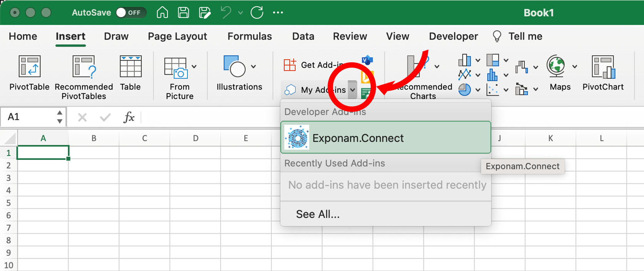This screenshot has height=271, width=644.
Task: Click the Name Box stepper arrows
Action: pos(60,117)
